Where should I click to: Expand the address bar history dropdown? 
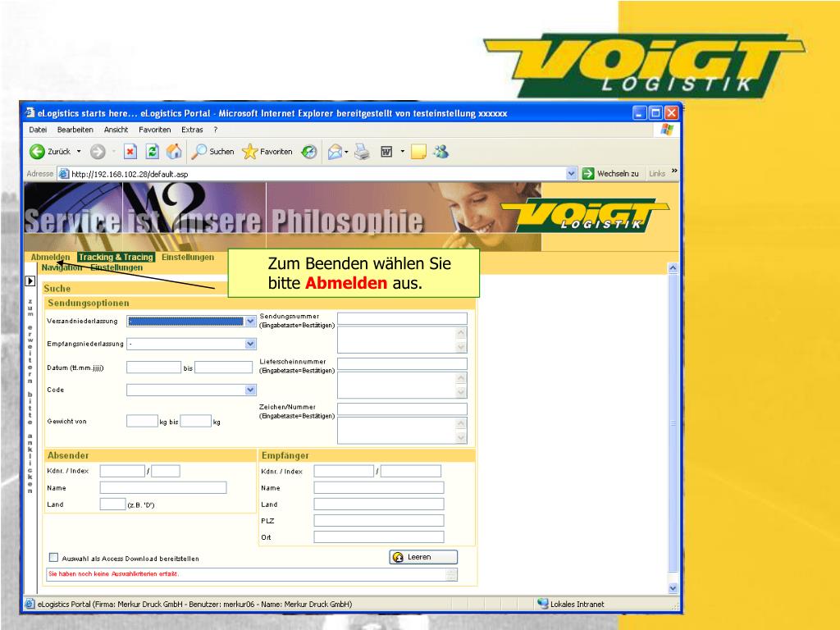pyautogui.click(x=571, y=174)
